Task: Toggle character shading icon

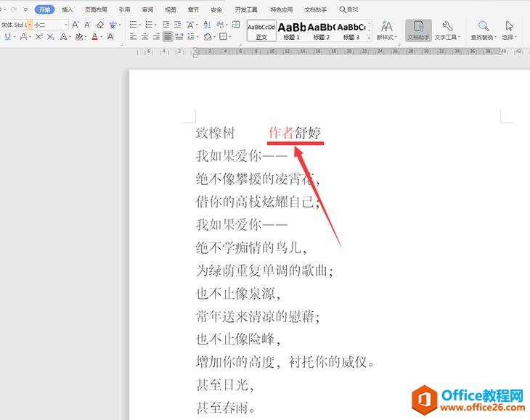Action: pos(110,36)
